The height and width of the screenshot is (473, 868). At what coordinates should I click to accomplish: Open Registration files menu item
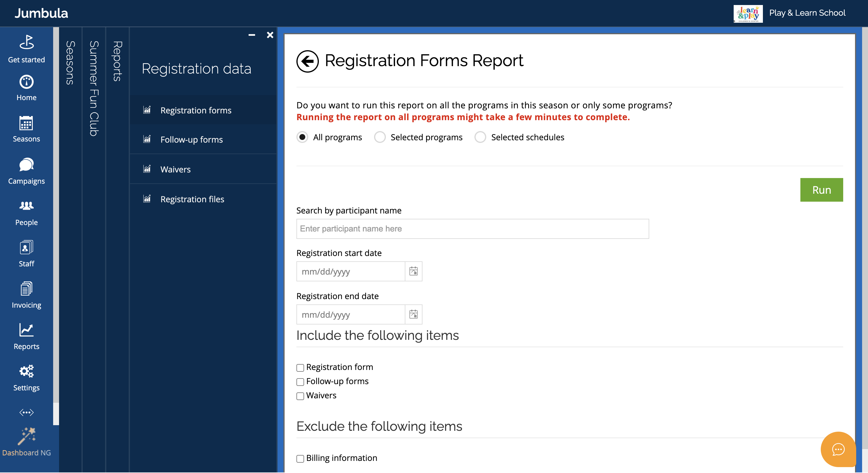pyautogui.click(x=192, y=199)
